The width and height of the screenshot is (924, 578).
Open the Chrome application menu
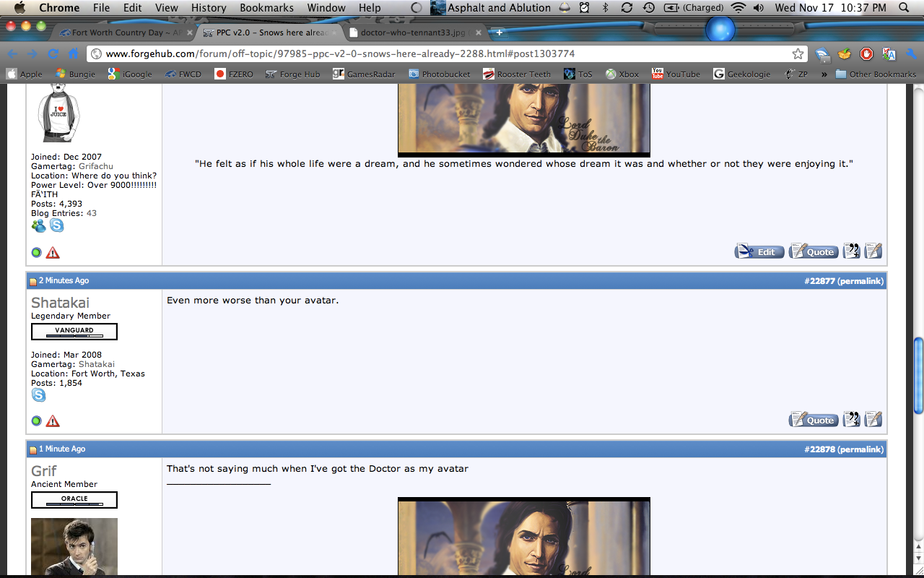point(59,8)
